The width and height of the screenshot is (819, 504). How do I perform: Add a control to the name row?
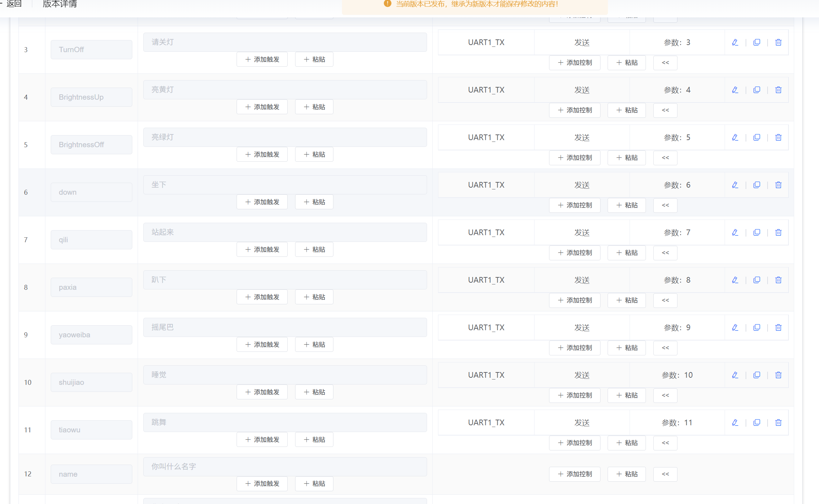coord(575,474)
